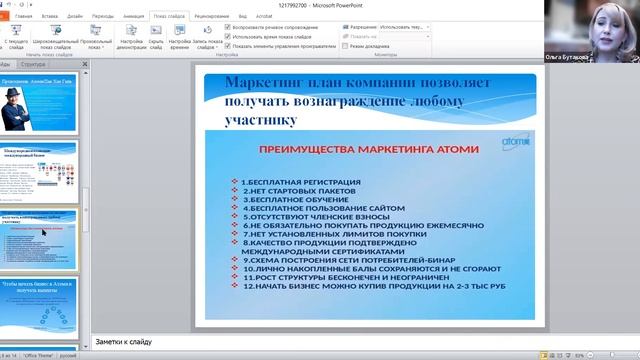Screen dimensions: 640x360
Task: Toggle 'Показать элементы управления проигрывателем' checkbox
Action: [228, 46]
